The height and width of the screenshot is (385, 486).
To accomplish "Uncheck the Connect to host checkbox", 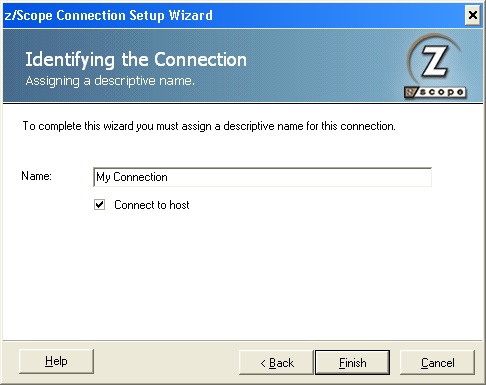I will pyautogui.click(x=99, y=204).
